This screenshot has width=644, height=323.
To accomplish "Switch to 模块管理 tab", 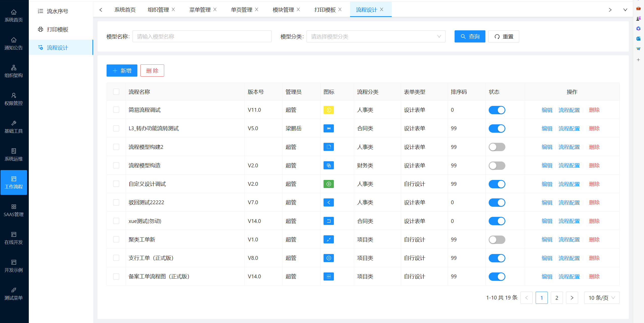I will [x=283, y=10].
